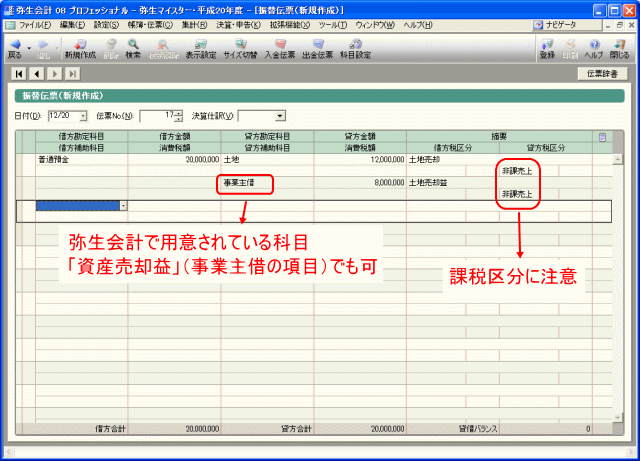Click the document icon left of ファイル menu
The image size is (640, 461).
click(x=10, y=25)
